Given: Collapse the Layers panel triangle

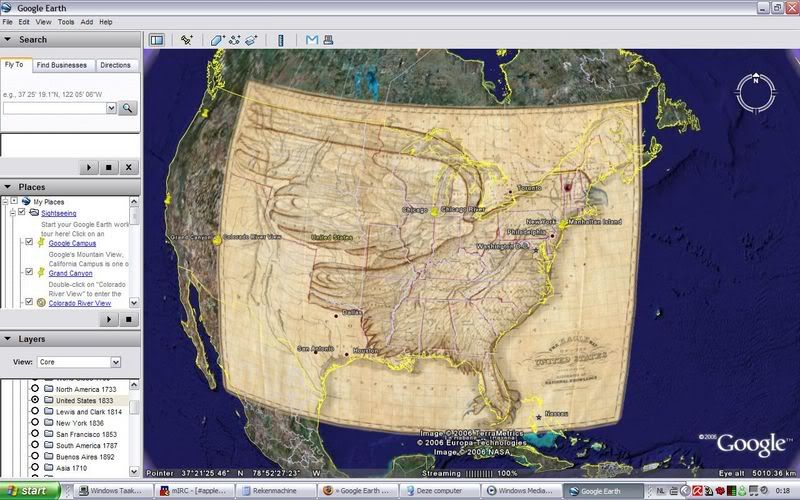Looking at the screenshot, I should 8,339.
